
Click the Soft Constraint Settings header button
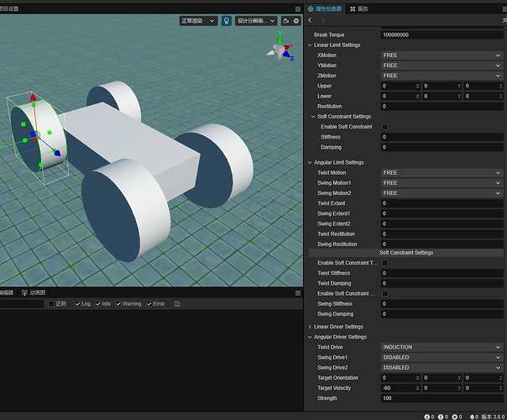point(406,253)
